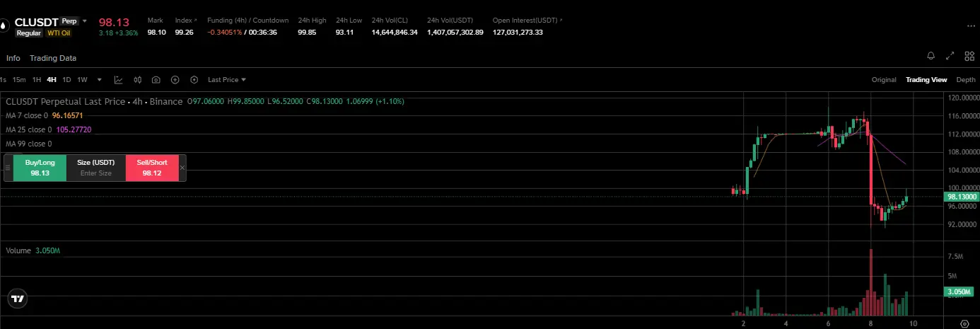Image resolution: width=980 pixels, height=329 pixels.
Task: Select the 15m timeframe
Action: 19,80
